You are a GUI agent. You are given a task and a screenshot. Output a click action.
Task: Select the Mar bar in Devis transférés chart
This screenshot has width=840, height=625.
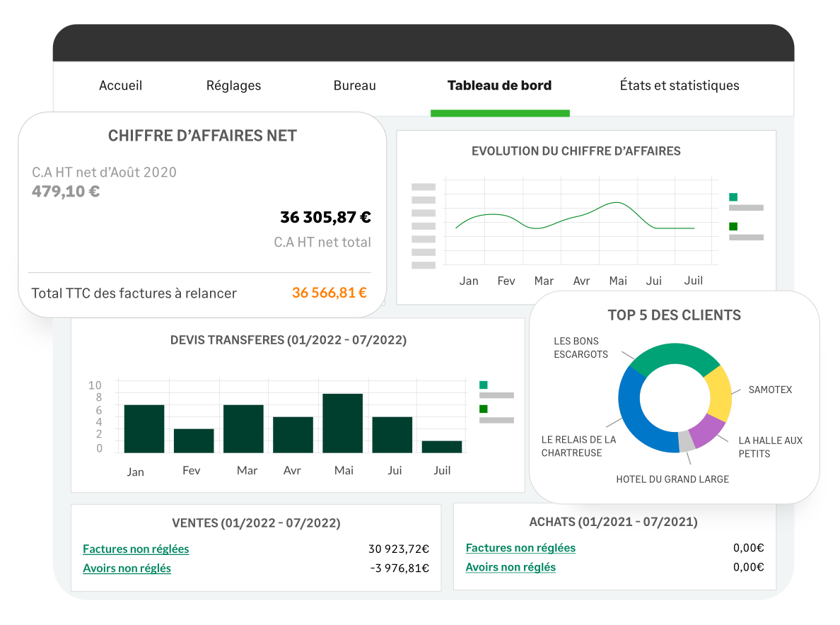243,429
